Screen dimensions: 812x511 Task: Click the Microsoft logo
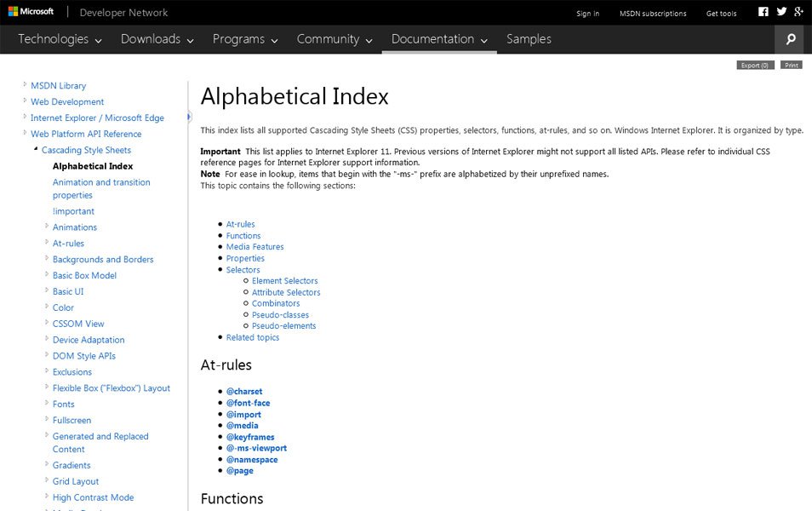pyautogui.click(x=31, y=10)
